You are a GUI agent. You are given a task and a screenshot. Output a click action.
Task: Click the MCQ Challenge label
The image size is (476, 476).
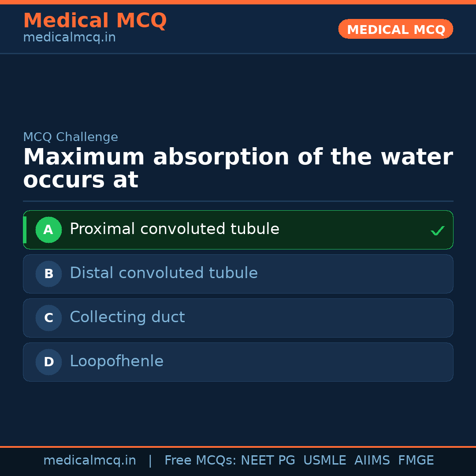pyautogui.click(x=71, y=137)
